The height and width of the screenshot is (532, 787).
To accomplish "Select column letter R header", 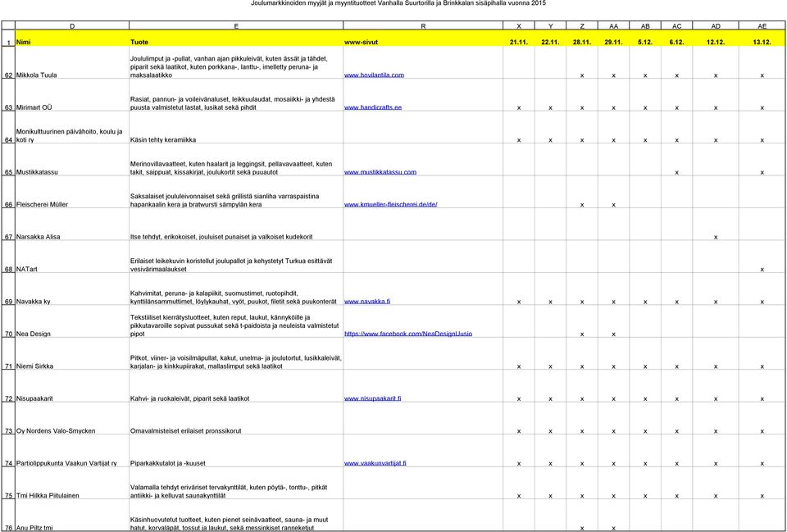I will pyautogui.click(x=423, y=26).
